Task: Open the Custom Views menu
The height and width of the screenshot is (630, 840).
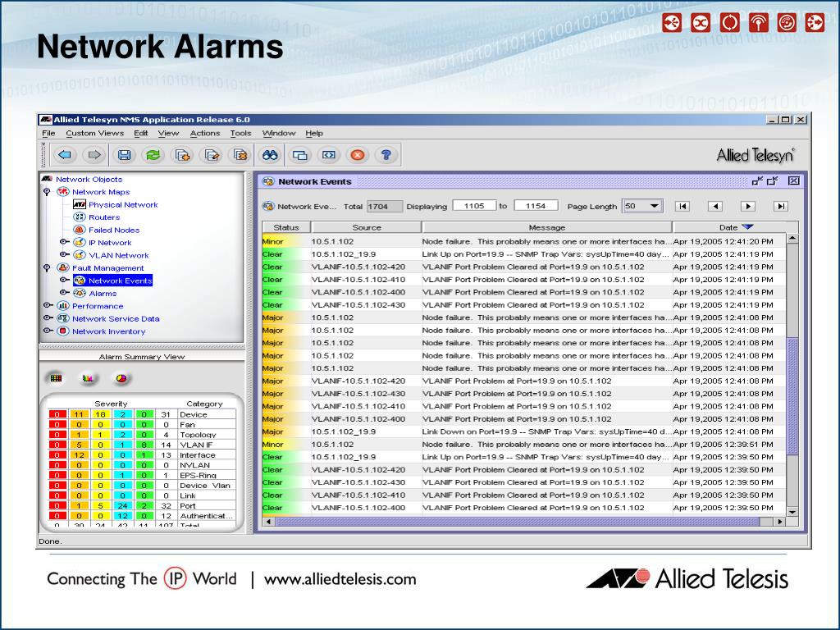Action: pos(95,133)
